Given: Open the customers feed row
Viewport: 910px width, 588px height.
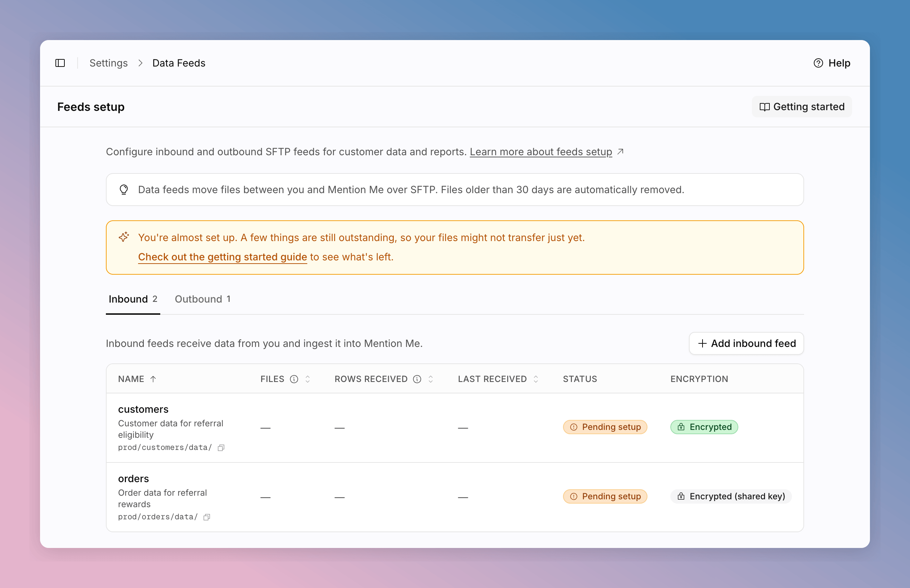Looking at the screenshot, I should pyautogui.click(x=455, y=428).
